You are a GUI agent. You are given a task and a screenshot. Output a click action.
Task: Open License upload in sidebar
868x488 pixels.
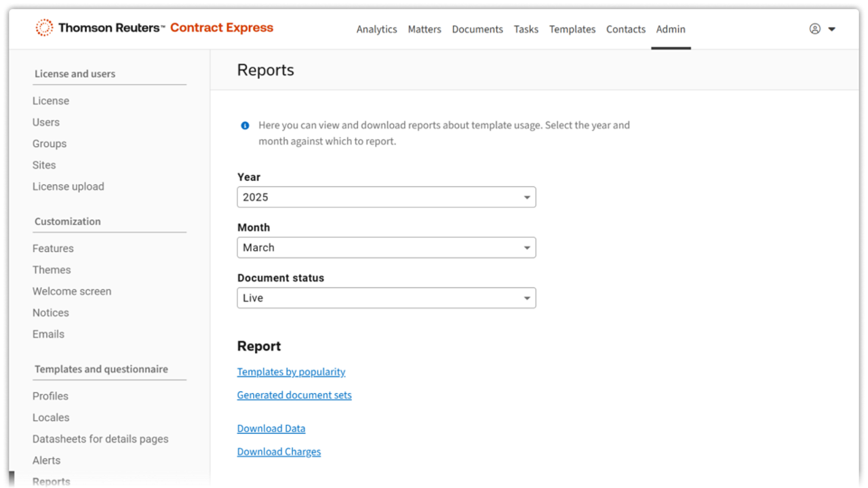(68, 186)
